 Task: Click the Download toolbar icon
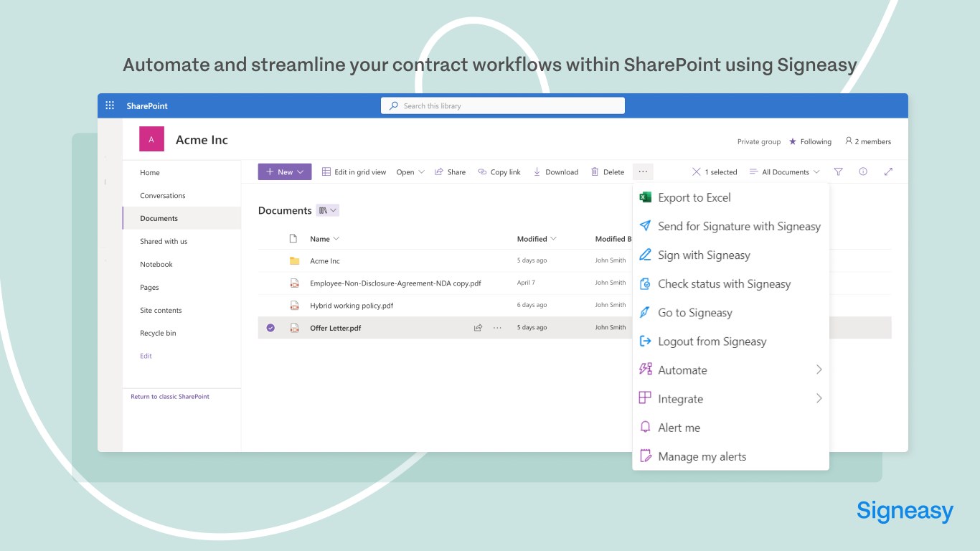coord(537,171)
